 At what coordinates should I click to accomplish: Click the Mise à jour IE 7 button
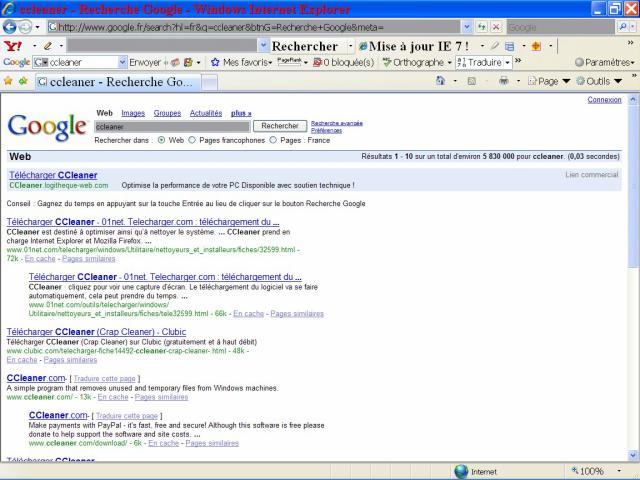tap(414, 46)
